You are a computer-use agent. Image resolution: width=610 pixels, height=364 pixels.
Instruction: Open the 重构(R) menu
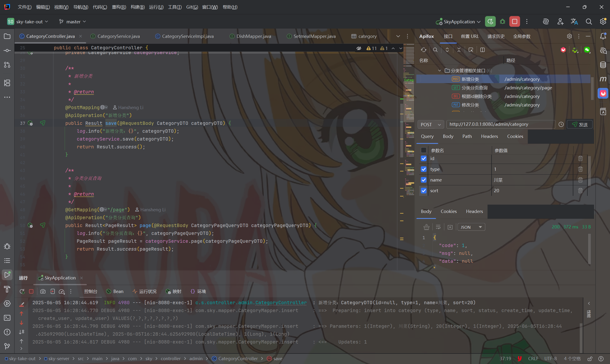[x=119, y=7]
